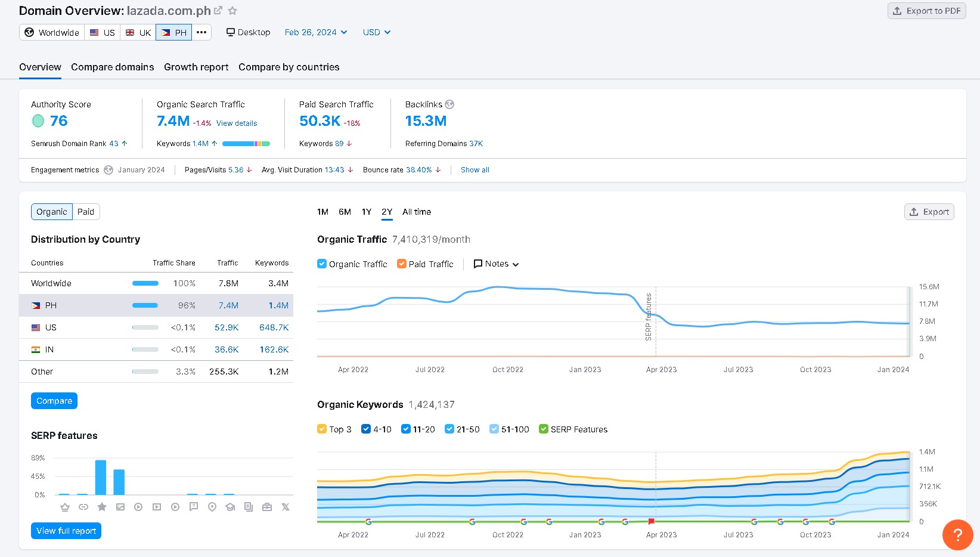Uncheck the Organic Traffic checkbox
Viewport: 980px width, 557px height.
point(322,264)
